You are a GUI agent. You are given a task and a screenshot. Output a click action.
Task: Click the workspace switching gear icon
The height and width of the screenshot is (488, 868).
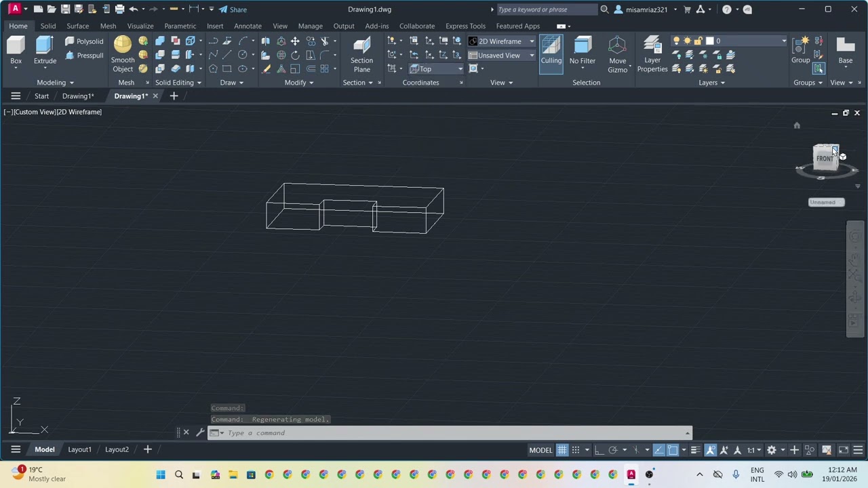[772, 450]
